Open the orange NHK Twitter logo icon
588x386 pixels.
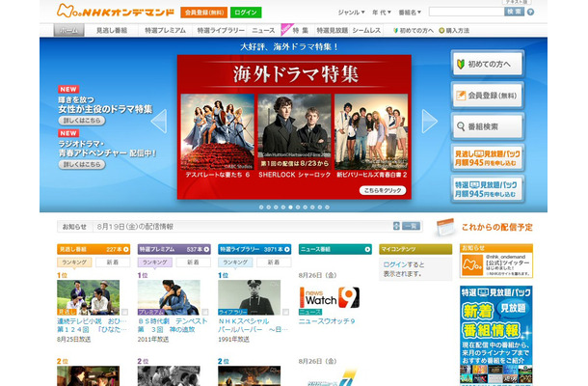[472, 265]
